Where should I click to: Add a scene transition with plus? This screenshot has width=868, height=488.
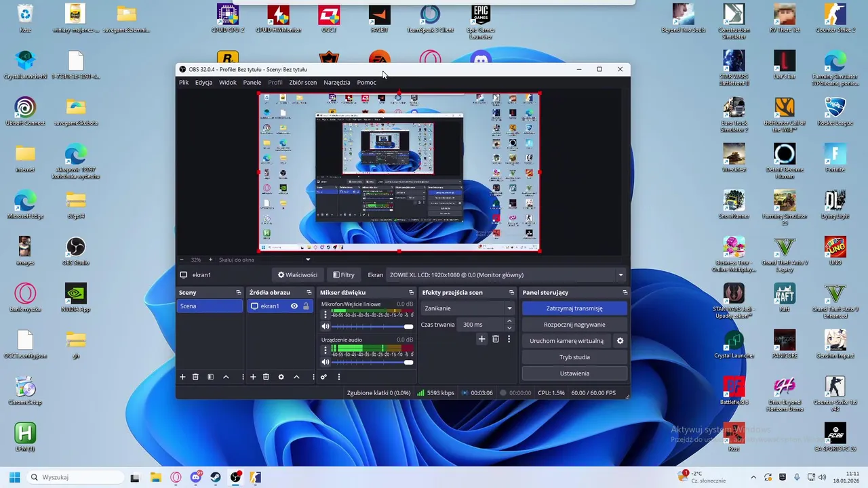pyautogui.click(x=481, y=339)
